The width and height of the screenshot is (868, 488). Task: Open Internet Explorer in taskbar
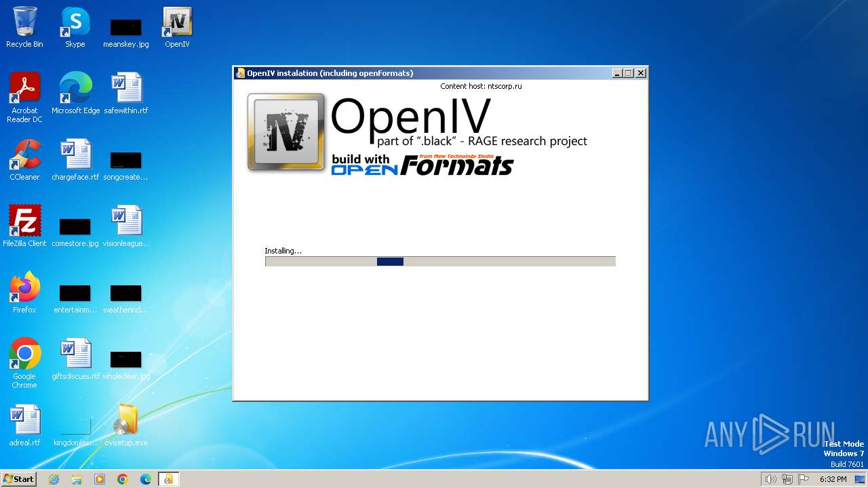click(x=54, y=479)
